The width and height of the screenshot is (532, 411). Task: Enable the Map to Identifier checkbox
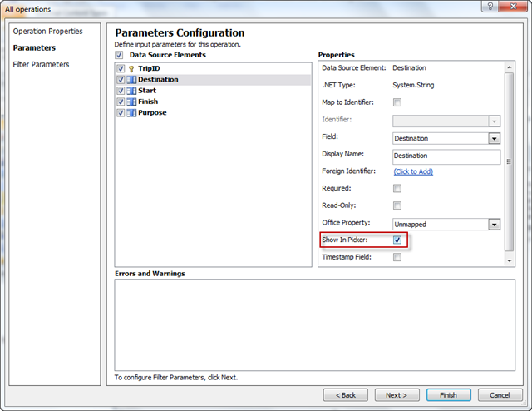click(397, 102)
